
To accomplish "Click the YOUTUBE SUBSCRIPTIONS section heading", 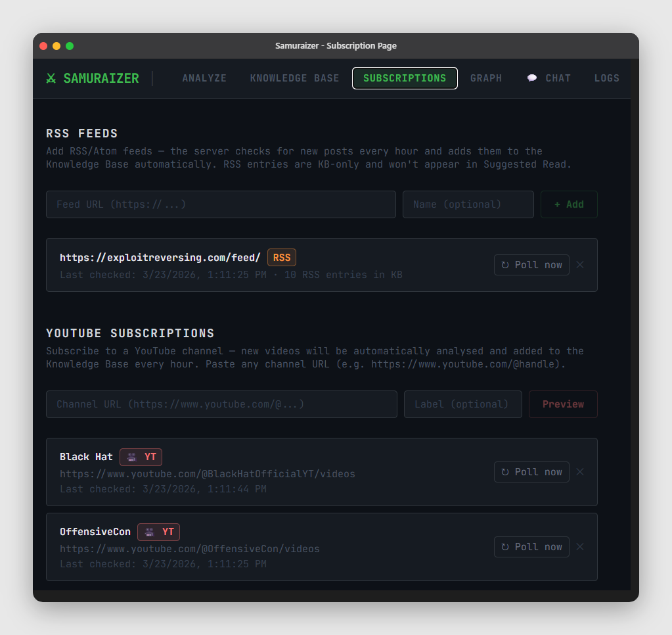I will [130, 333].
